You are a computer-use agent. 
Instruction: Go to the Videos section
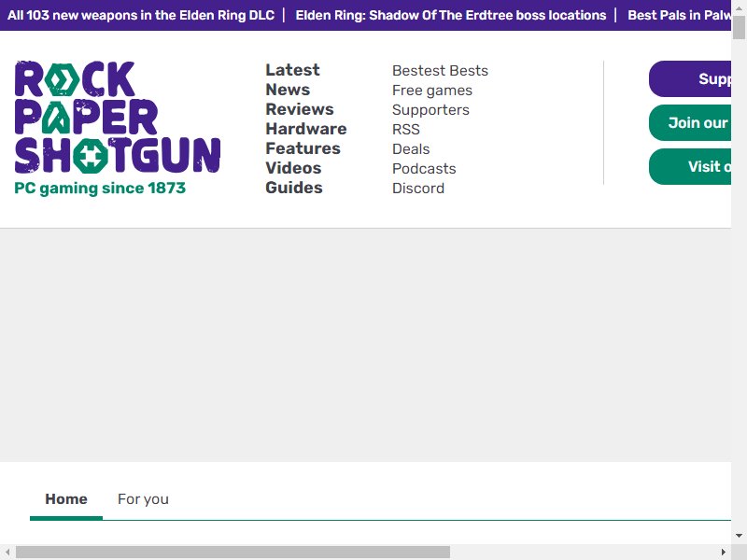[x=293, y=168]
